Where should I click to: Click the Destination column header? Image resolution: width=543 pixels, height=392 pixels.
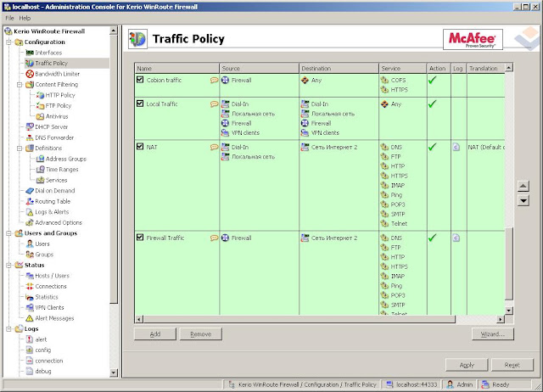pyautogui.click(x=339, y=68)
